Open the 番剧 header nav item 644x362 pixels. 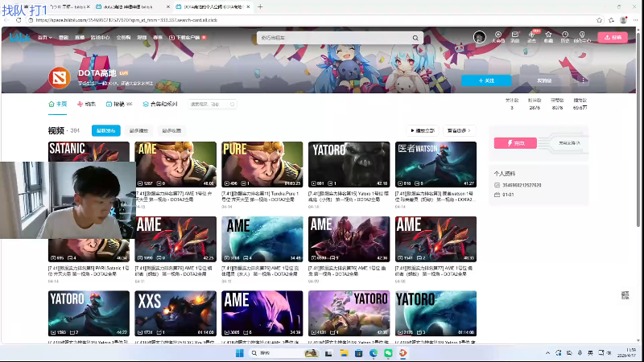click(64, 37)
